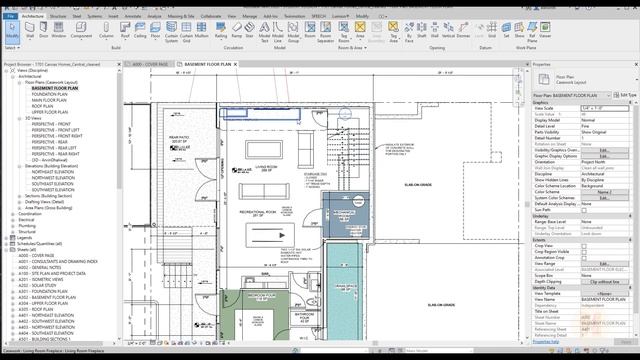640x360 pixels.
Task: Expand the Room & Area panel dropdown
Action: click(352, 48)
